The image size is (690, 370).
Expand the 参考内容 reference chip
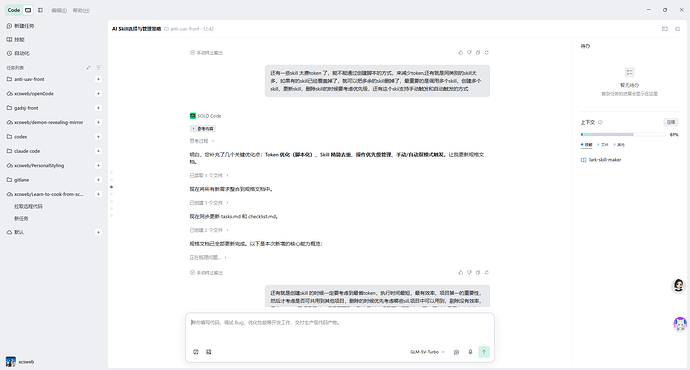pyautogui.click(x=203, y=129)
